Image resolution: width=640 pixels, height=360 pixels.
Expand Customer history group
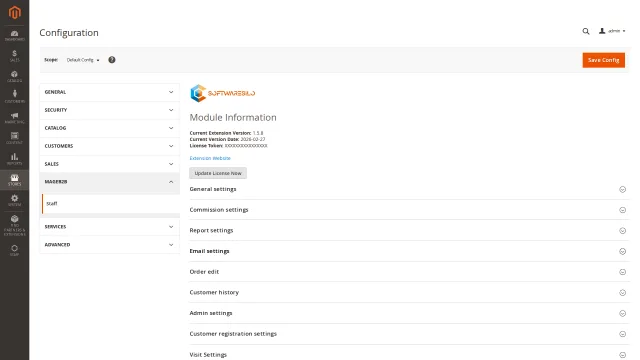(409, 293)
